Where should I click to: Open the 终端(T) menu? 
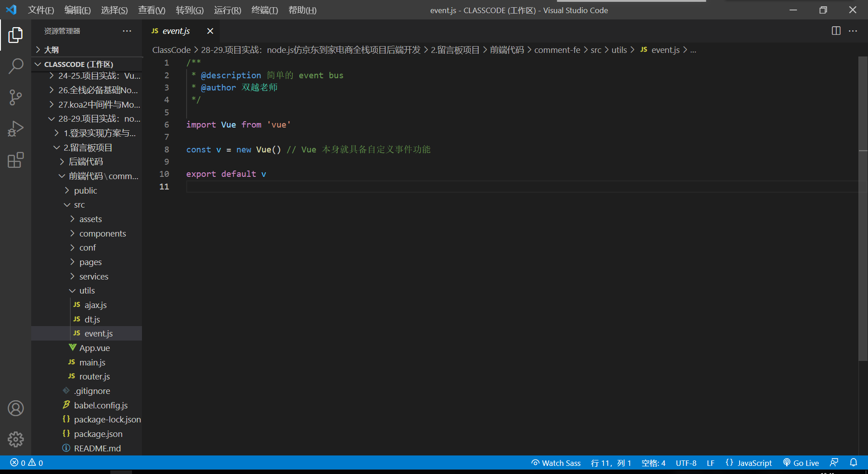tap(264, 10)
